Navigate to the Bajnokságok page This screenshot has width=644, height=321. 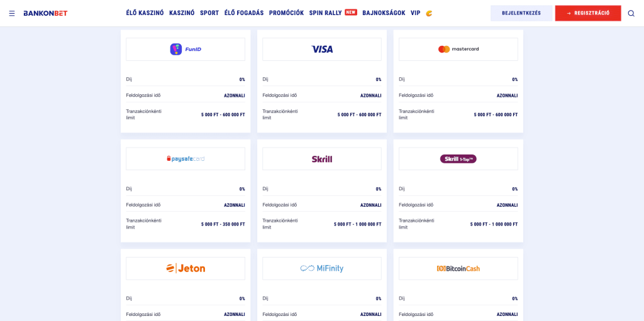384,13
